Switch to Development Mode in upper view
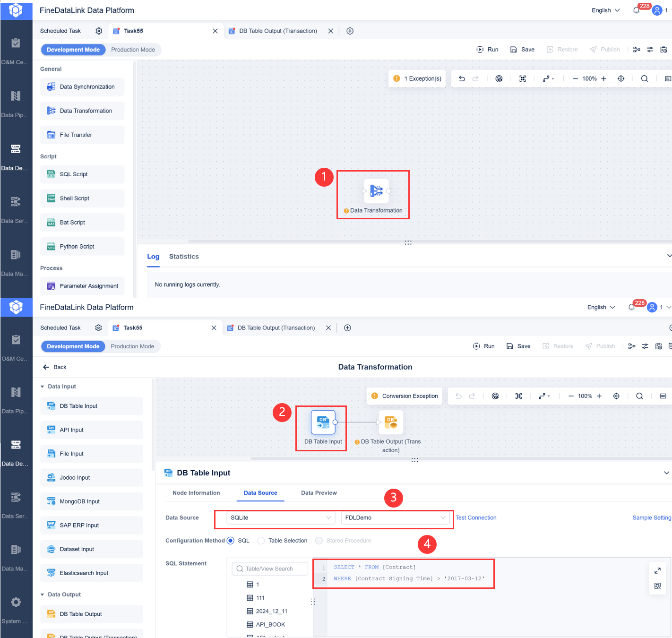Image resolution: width=672 pixels, height=638 pixels. 73,50
